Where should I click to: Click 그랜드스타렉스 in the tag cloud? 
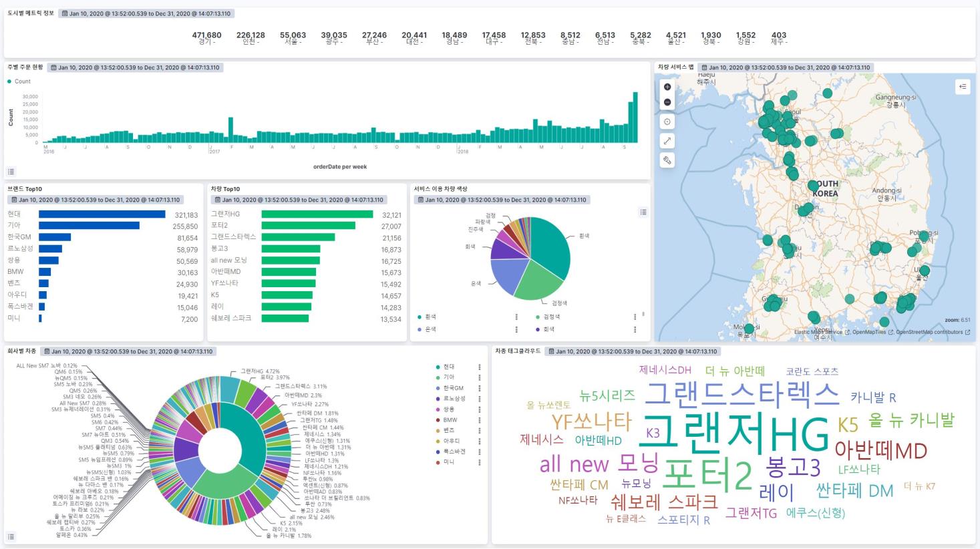click(x=742, y=395)
